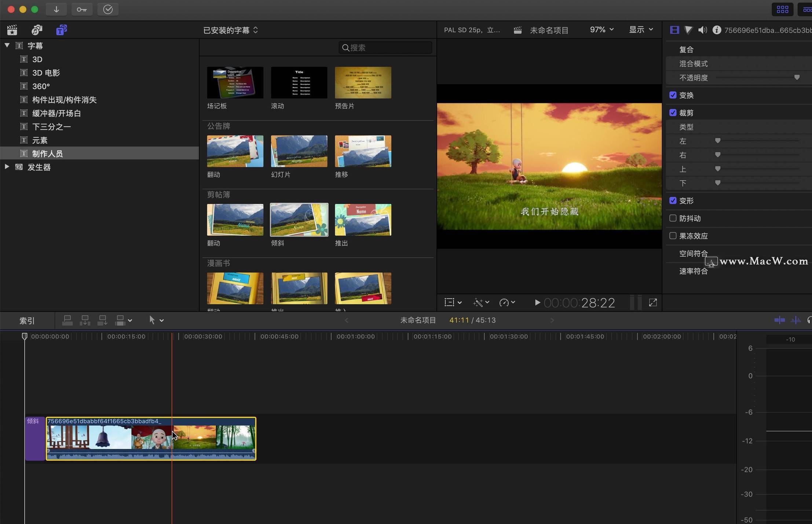Open the Info Inspector icon

point(716,30)
